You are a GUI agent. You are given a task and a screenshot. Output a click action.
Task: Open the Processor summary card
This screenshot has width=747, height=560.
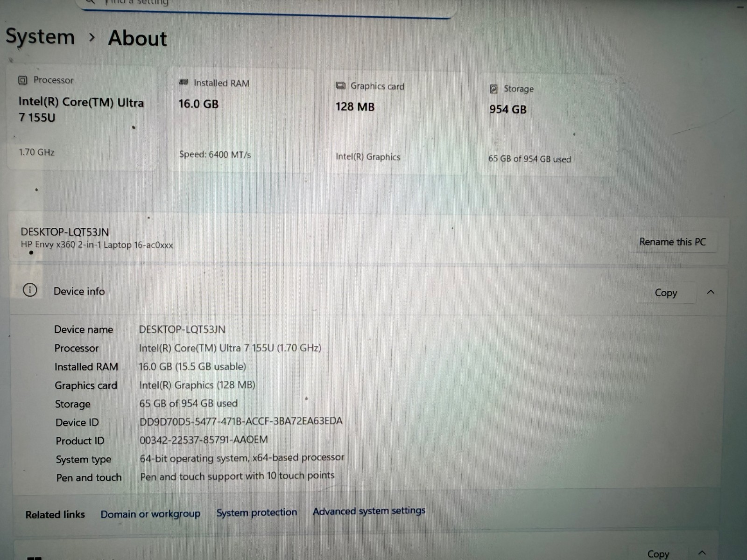(81, 119)
